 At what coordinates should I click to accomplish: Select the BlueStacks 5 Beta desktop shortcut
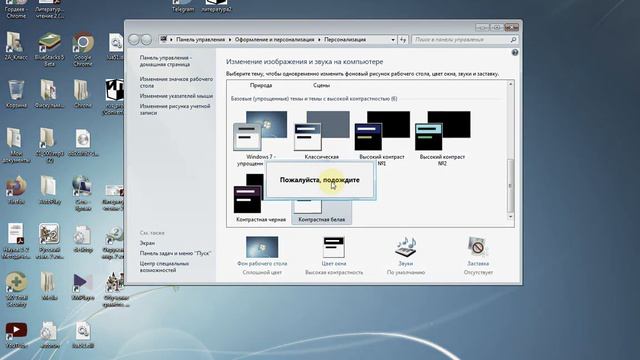(49, 49)
